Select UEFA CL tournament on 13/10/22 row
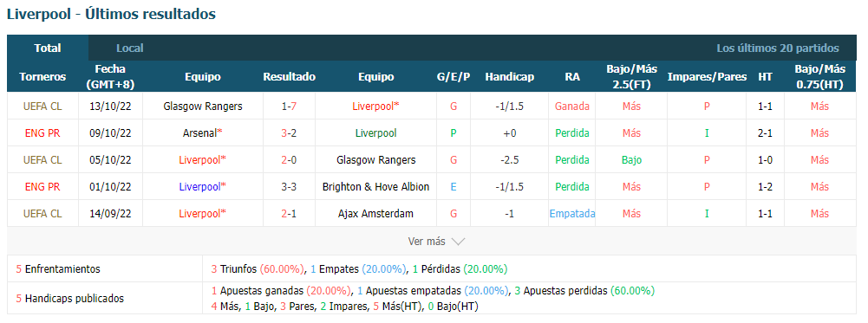868x323 pixels. point(42,107)
